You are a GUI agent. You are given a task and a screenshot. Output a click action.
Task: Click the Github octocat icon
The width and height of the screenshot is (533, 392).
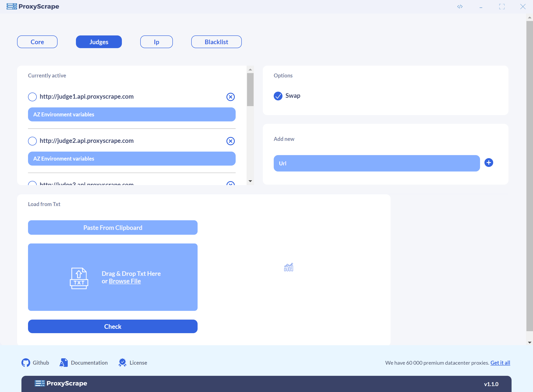click(26, 362)
